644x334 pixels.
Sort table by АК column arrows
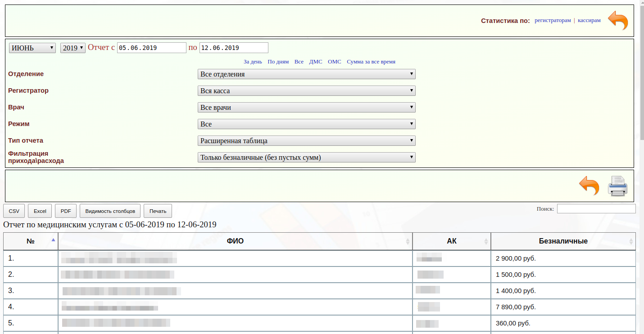pos(486,241)
